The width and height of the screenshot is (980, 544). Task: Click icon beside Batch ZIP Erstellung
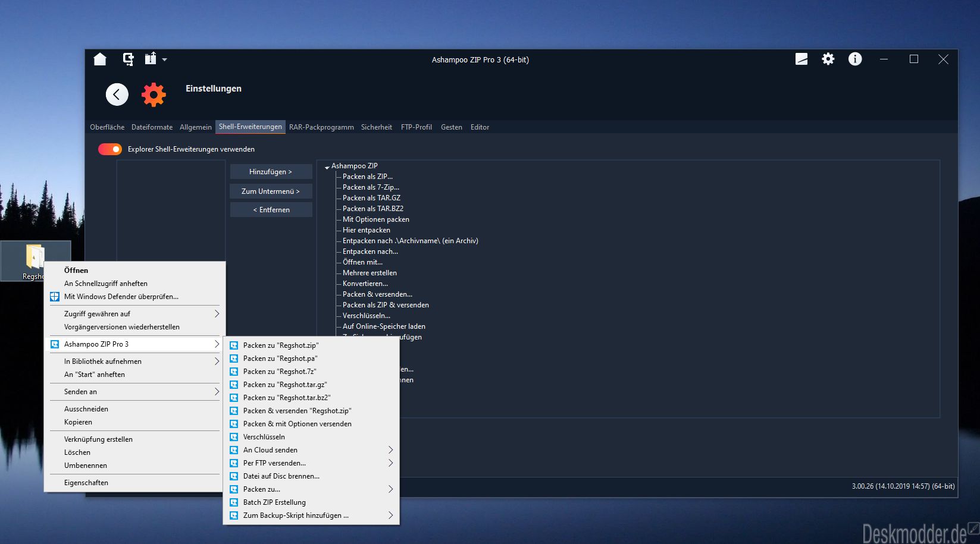[234, 502]
